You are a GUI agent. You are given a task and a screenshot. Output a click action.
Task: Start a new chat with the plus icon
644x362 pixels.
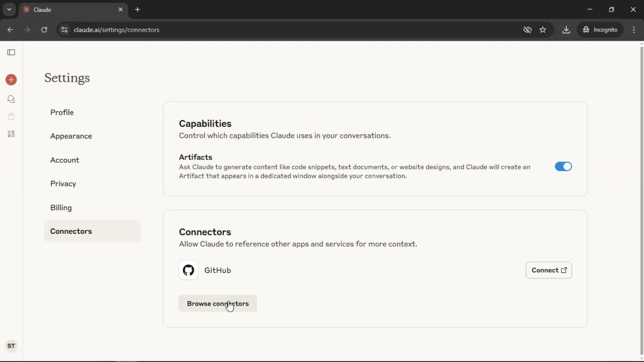(11, 80)
